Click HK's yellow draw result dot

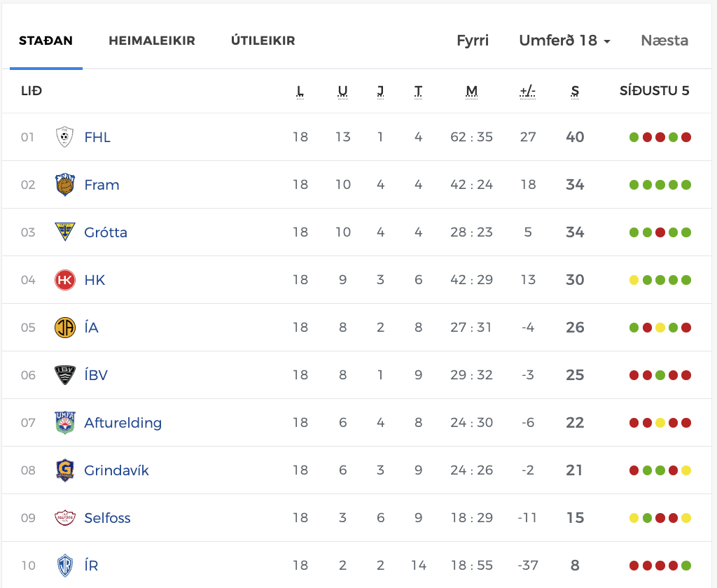[x=634, y=280]
